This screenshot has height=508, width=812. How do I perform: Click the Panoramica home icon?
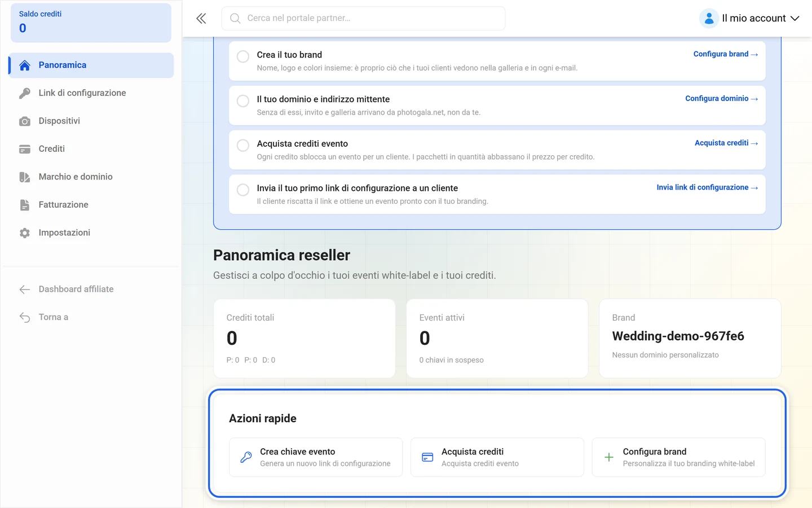[25, 65]
